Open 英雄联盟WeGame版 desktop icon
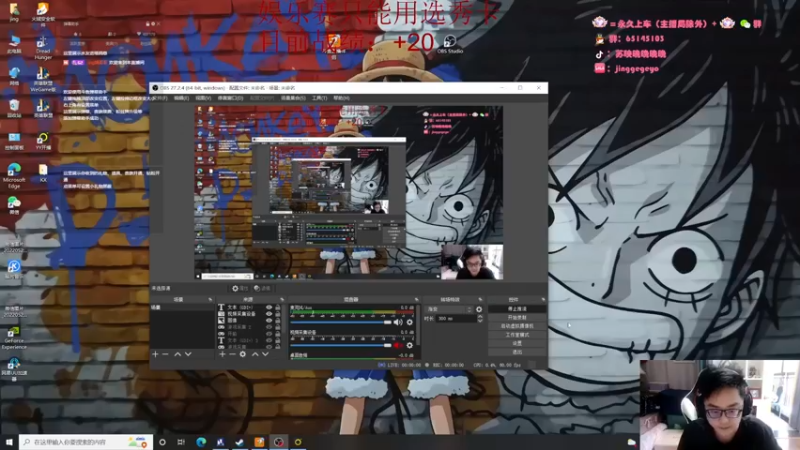Image resolution: width=800 pixels, height=450 pixels. click(43, 80)
